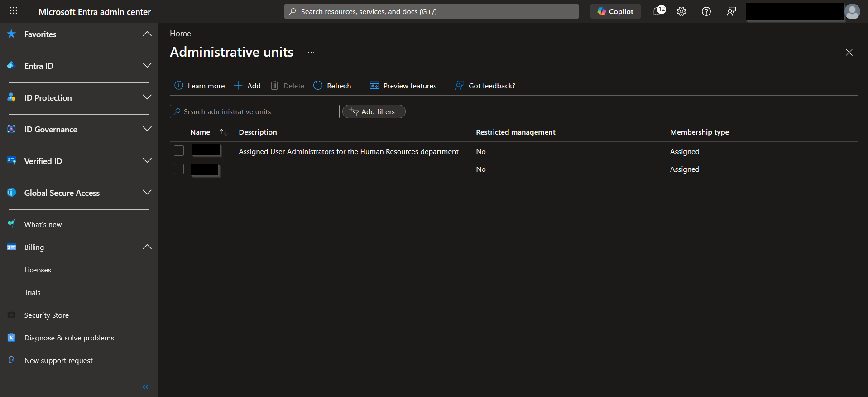The width and height of the screenshot is (868, 397).
Task: Select checkbox for the row without description
Action: coord(179,169)
